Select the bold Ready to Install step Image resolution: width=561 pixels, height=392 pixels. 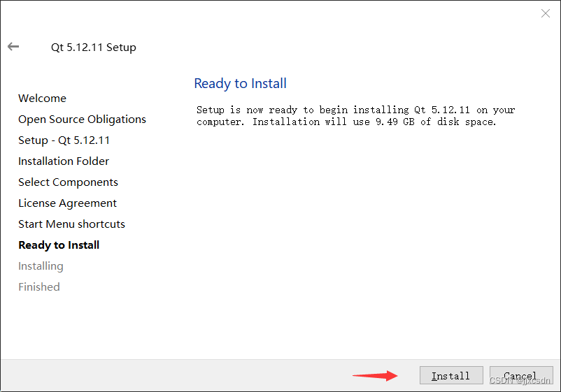59,245
